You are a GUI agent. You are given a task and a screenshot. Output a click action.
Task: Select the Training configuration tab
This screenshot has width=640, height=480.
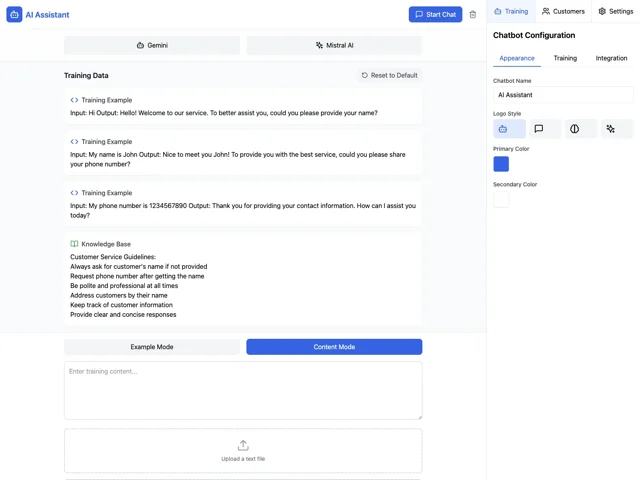[565, 58]
